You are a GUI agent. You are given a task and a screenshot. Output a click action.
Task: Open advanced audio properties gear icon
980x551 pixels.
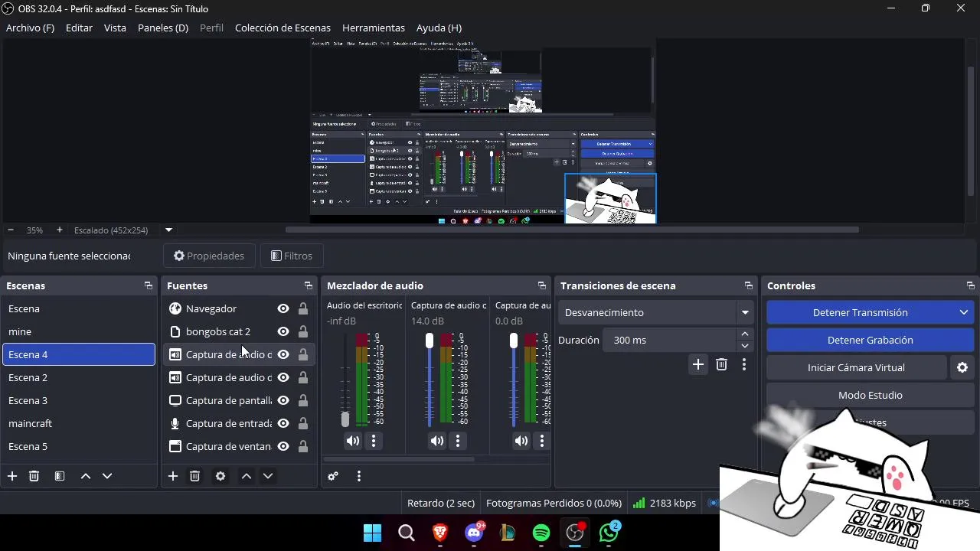click(333, 476)
